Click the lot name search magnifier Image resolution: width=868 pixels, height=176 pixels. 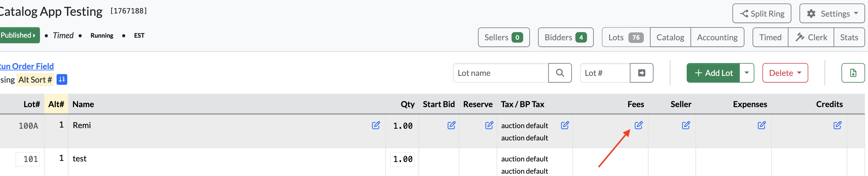[x=560, y=73]
